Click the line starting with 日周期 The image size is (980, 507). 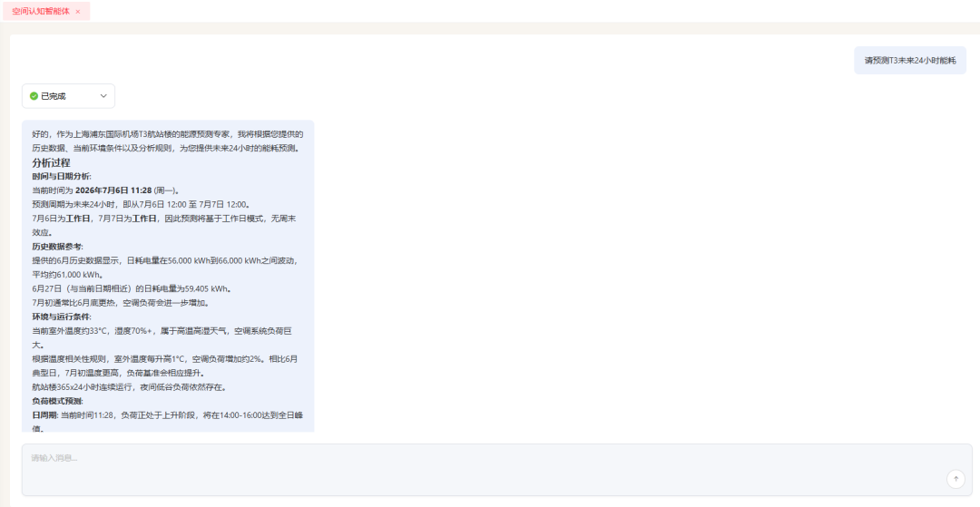168,422
